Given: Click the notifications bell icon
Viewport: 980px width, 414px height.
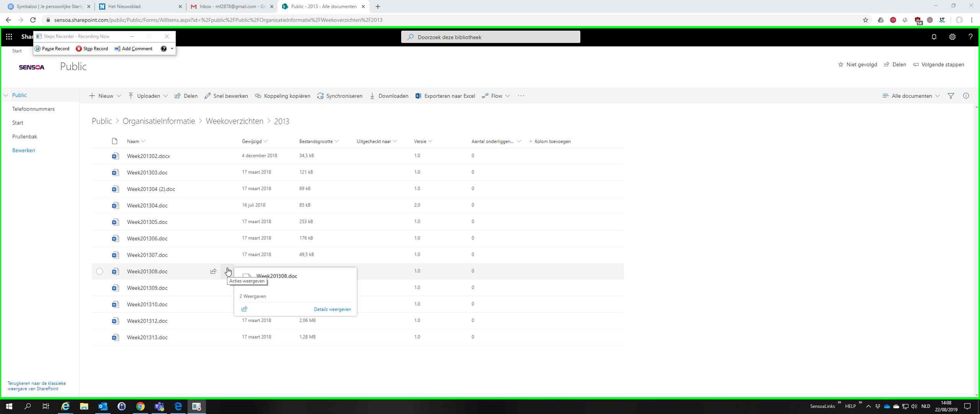Looking at the screenshot, I should tap(934, 37).
